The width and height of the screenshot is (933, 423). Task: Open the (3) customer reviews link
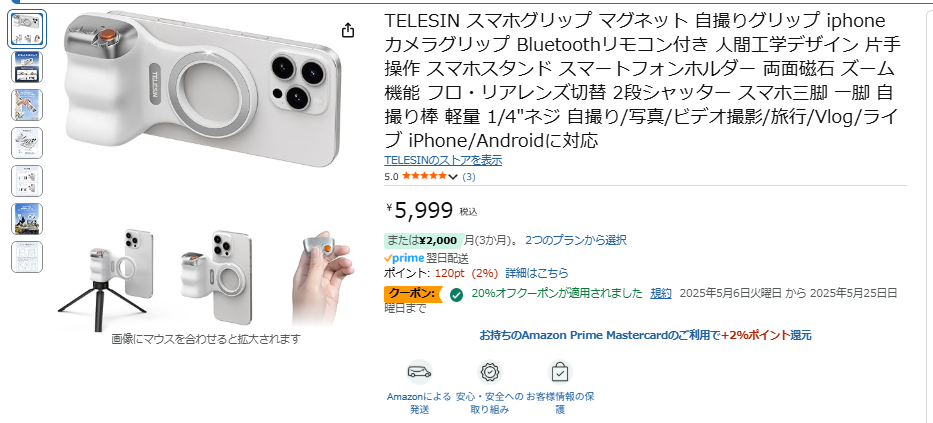(468, 177)
